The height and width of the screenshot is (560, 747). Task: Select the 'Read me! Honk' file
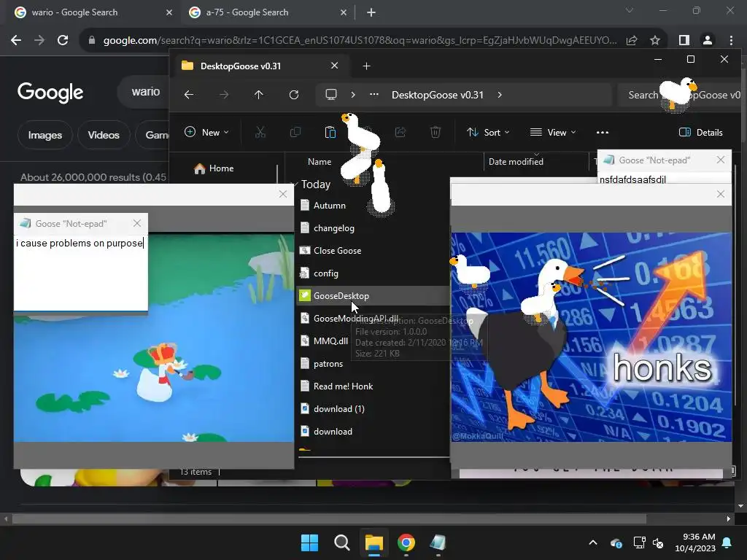click(343, 386)
